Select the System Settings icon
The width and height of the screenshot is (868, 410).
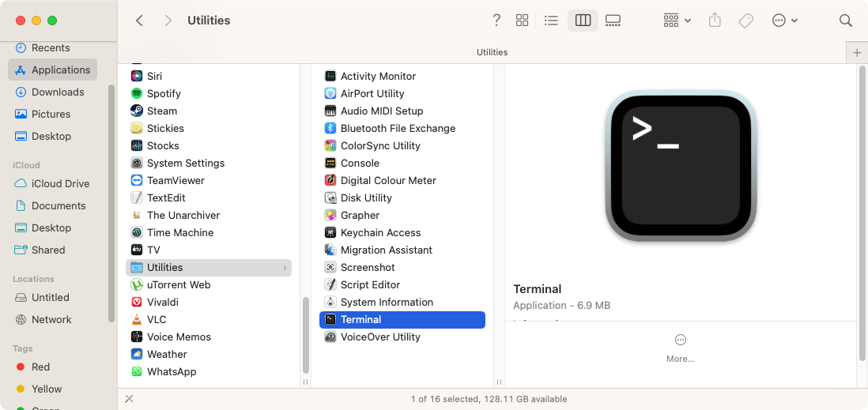click(137, 163)
